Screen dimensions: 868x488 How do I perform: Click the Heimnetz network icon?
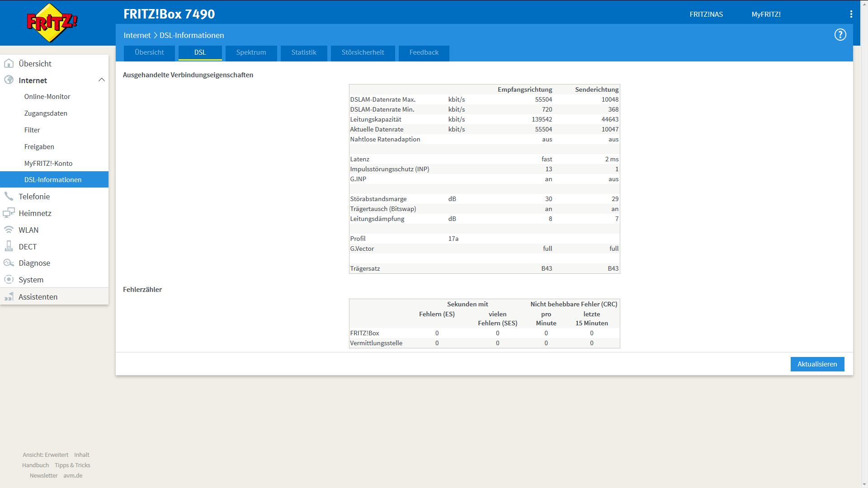9,213
